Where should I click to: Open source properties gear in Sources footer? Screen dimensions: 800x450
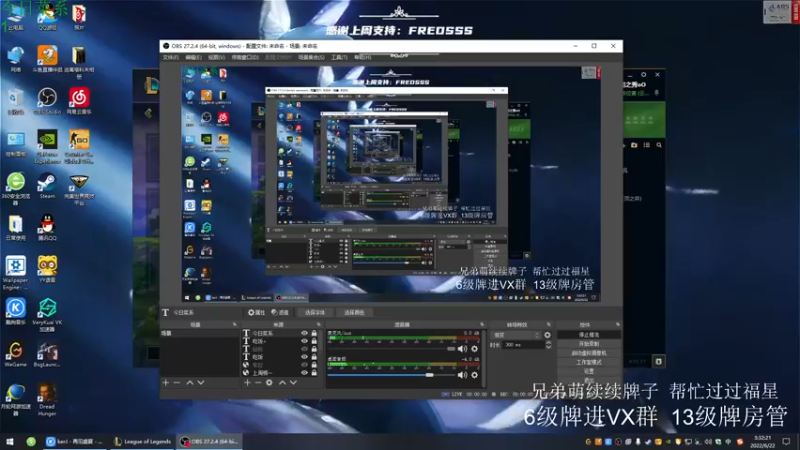(269, 382)
